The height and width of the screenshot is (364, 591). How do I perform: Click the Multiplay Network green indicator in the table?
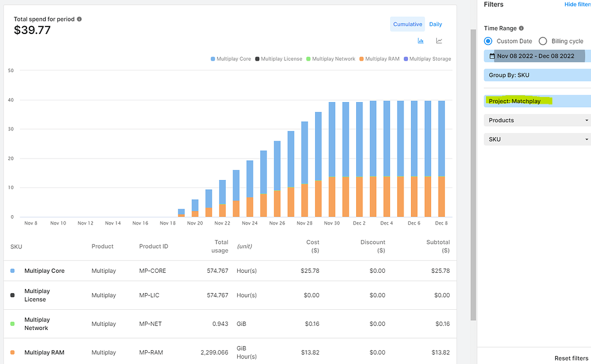point(12,323)
